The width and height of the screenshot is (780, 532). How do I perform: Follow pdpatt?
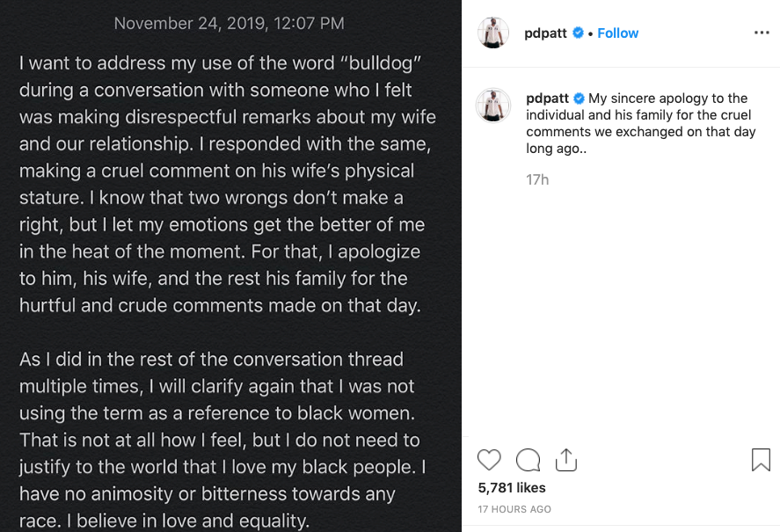[x=618, y=33]
